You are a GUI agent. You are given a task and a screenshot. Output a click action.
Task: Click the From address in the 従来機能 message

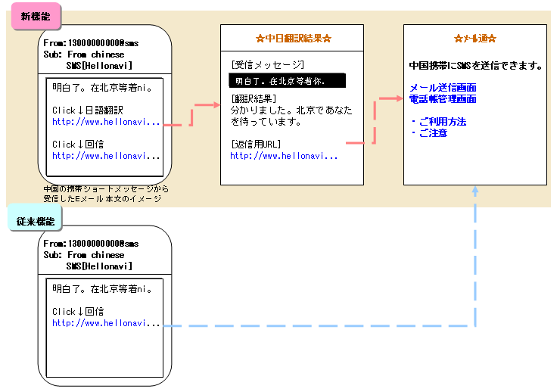click(91, 244)
